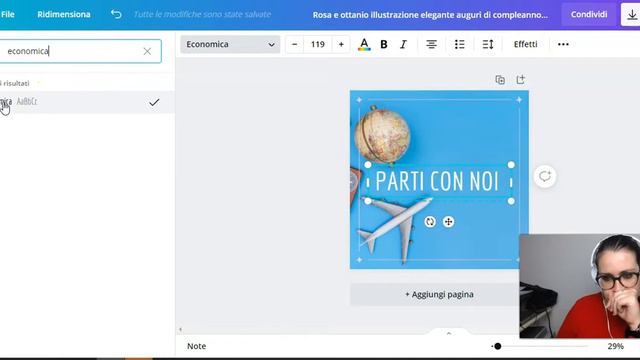Clear the font search with the X icon
Viewport: 640px width, 360px height.
[x=147, y=51]
